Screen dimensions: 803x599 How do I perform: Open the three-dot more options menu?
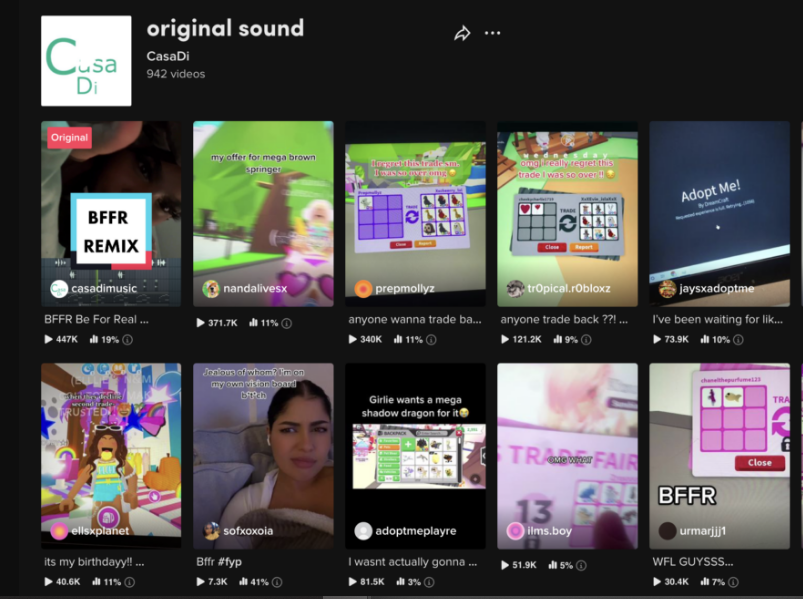click(x=492, y=33)
